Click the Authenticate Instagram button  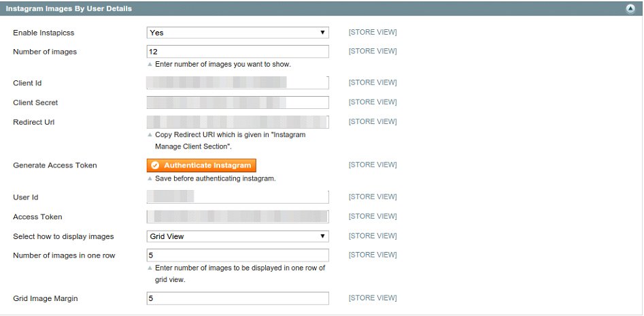pos(201,165)
